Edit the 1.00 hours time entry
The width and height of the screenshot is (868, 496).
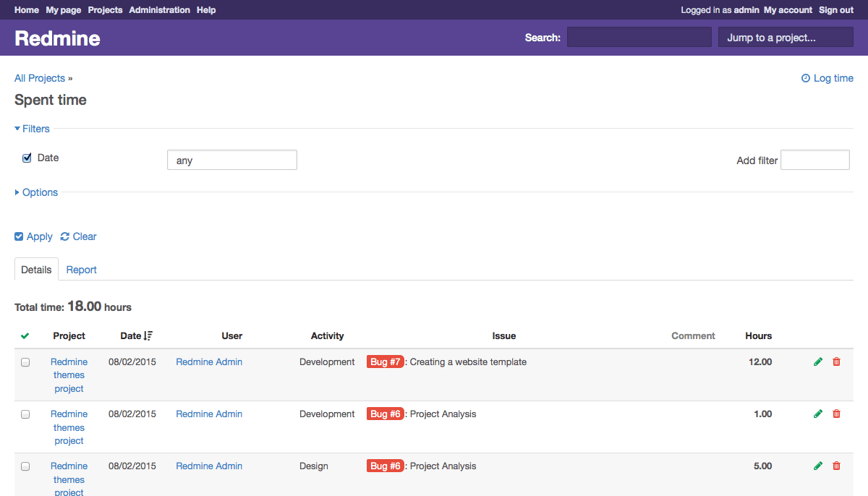(818, 414)
